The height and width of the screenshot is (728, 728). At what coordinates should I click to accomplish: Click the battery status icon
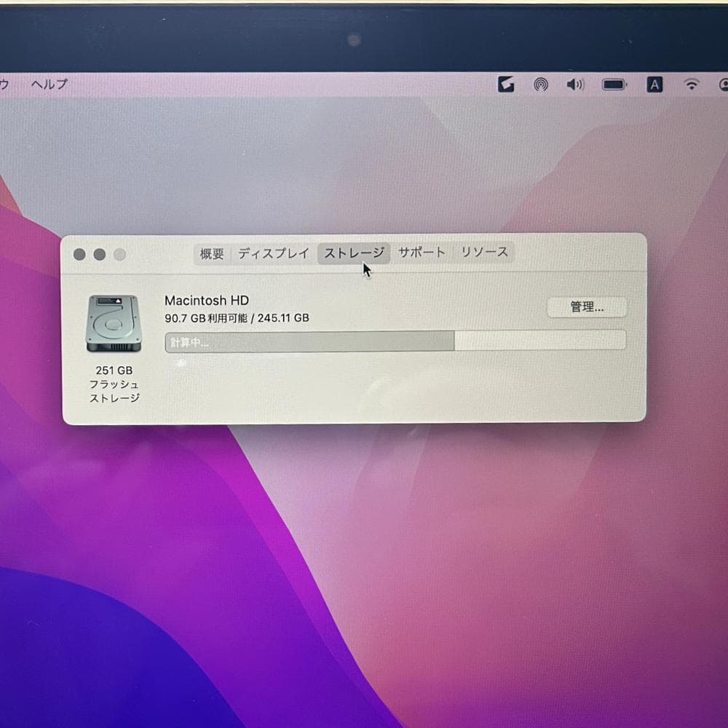pyautogui.click(x=614, y=84)
